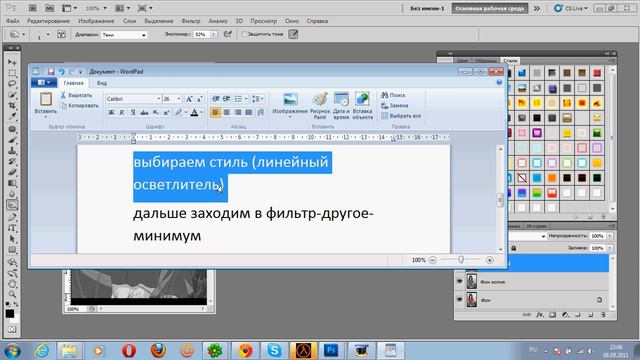Select the Pen tool
The height and width of the screenshot is (360, 640).
tap(12, 217)
